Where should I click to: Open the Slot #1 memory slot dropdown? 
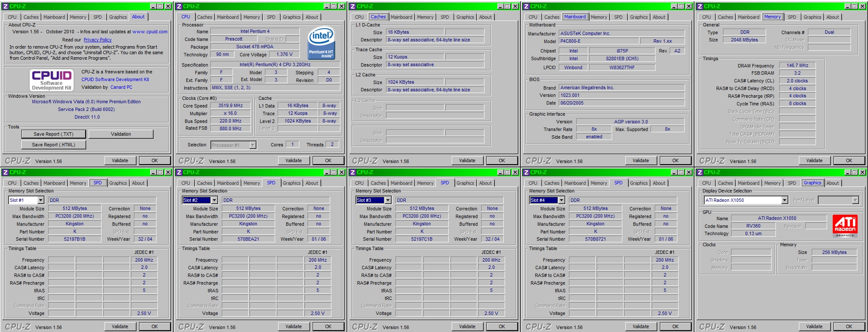pos(41,200)
